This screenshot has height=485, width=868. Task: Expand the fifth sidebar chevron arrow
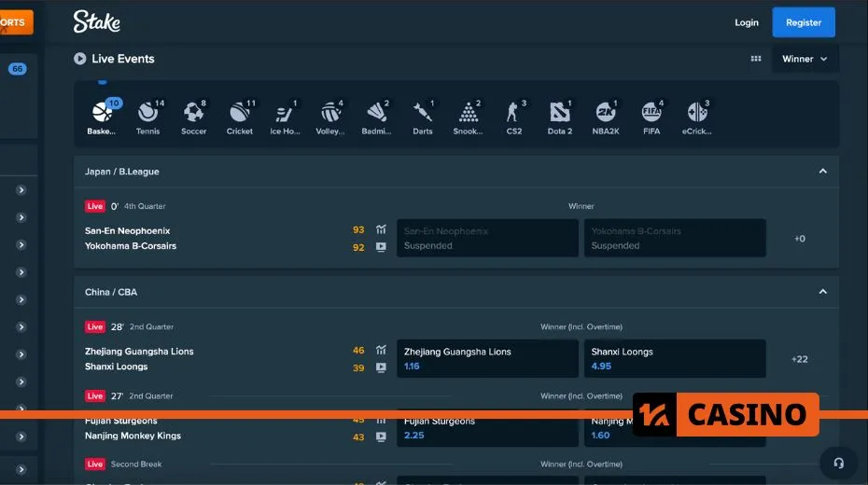coord(21,299)
